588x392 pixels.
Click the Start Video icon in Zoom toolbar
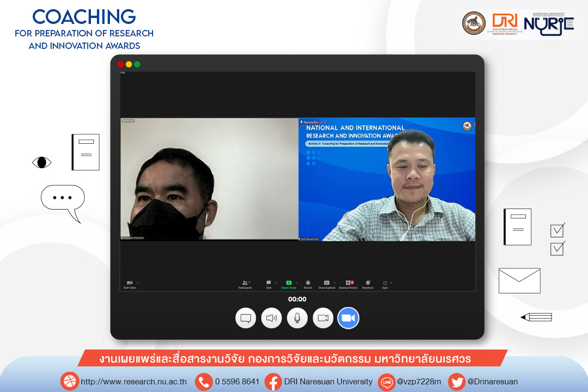click(x=130, y=283)
